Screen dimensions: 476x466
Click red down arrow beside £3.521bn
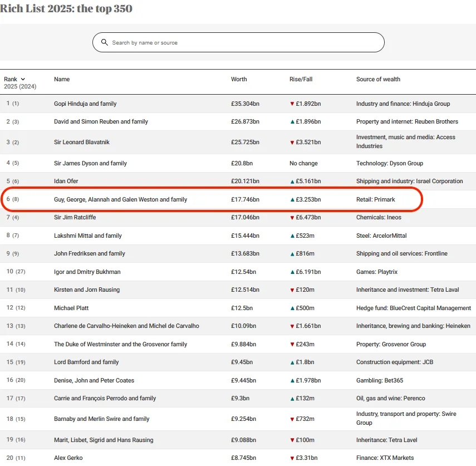pyautogui.click(x=292, y=143)
